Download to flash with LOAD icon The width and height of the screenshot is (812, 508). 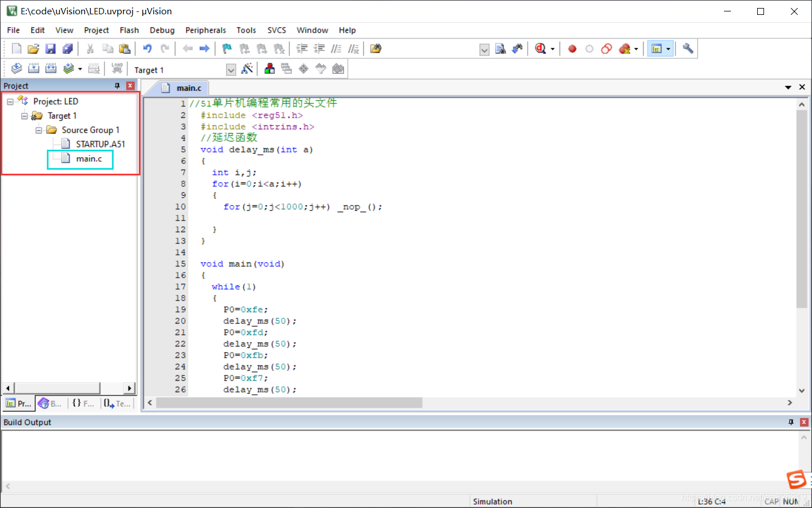(x=117, y=69)
